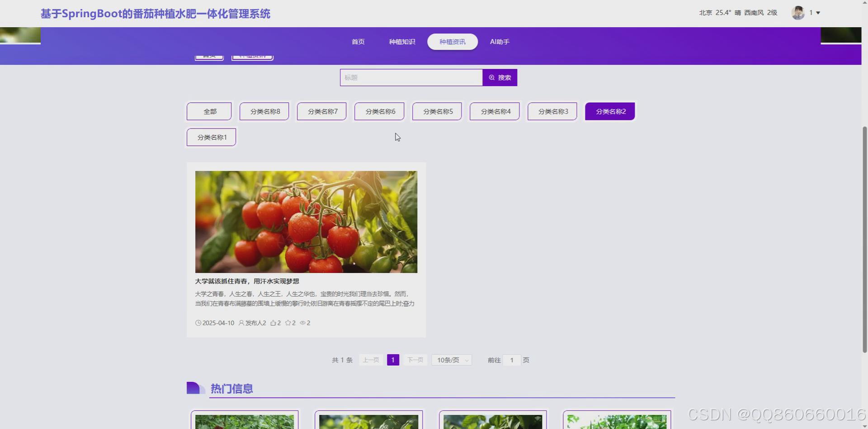
Task: Choose category 分类名称6
Action: [379, 111]
